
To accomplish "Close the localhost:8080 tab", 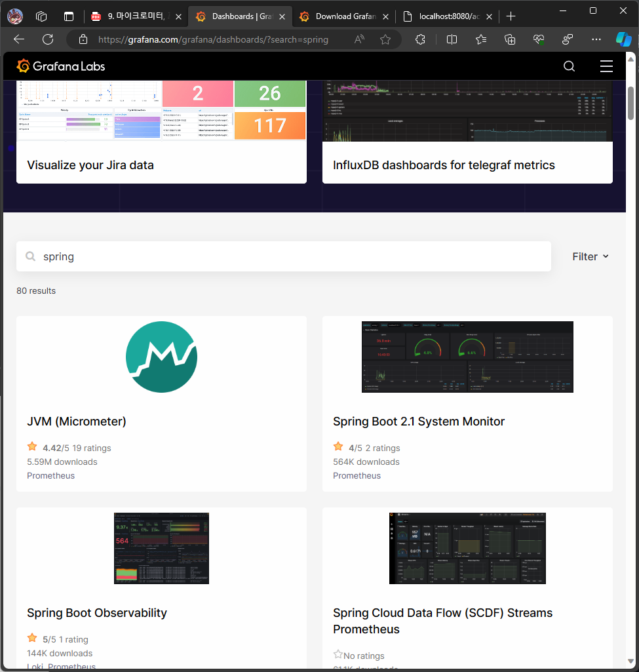I will (x=489, y=16).
